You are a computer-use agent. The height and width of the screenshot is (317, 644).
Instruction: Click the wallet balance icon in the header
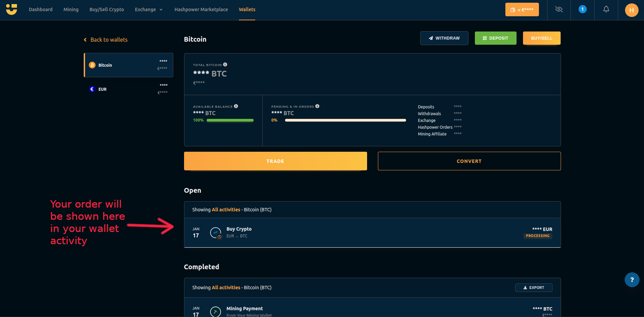(x=512, y=9)
